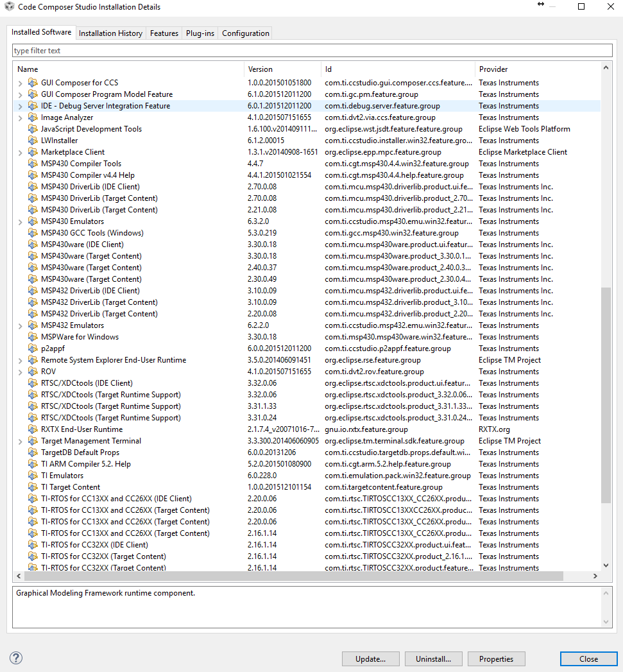Click the LWInstaller feature icon
The height and width of the screenshot is (672, 623).
33,140
